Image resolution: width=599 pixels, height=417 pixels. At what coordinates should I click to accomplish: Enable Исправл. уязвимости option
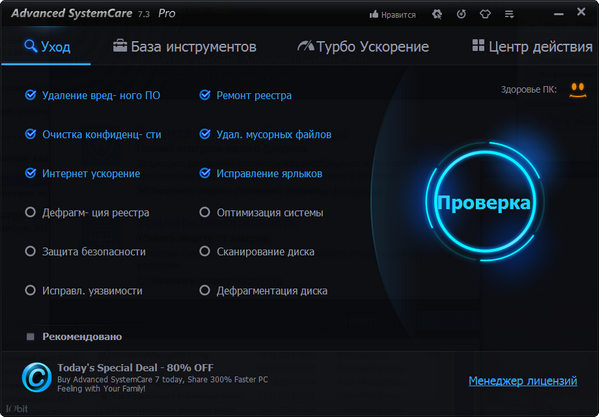click(30, 290)
